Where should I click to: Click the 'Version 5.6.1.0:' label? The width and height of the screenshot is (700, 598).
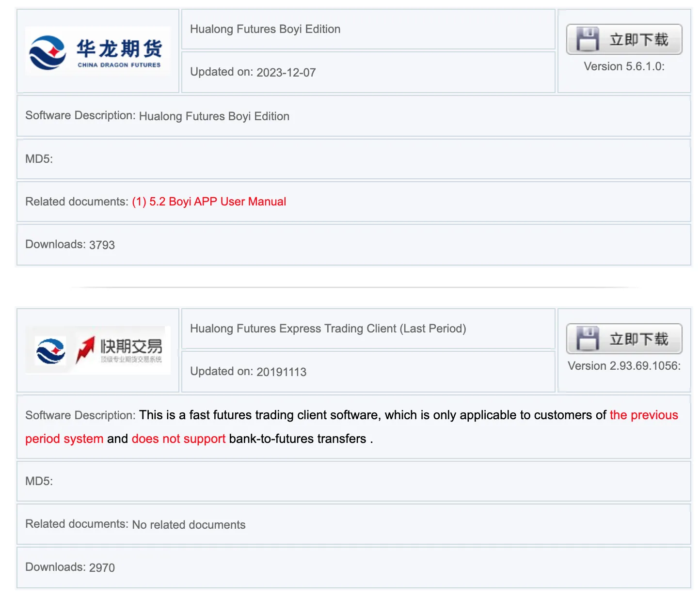[624, 66]
